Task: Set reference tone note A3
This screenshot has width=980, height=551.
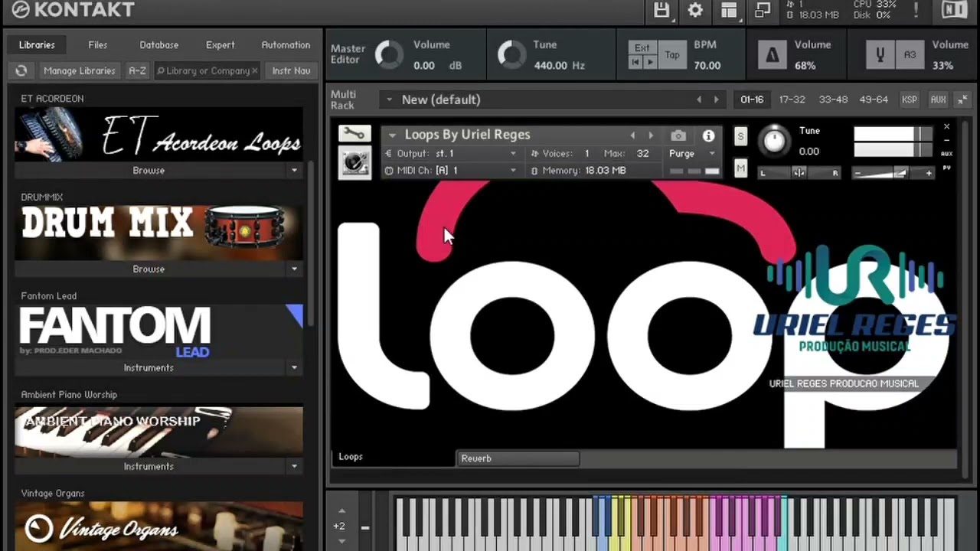Action: pyautogui.click(x=910, y=54)
